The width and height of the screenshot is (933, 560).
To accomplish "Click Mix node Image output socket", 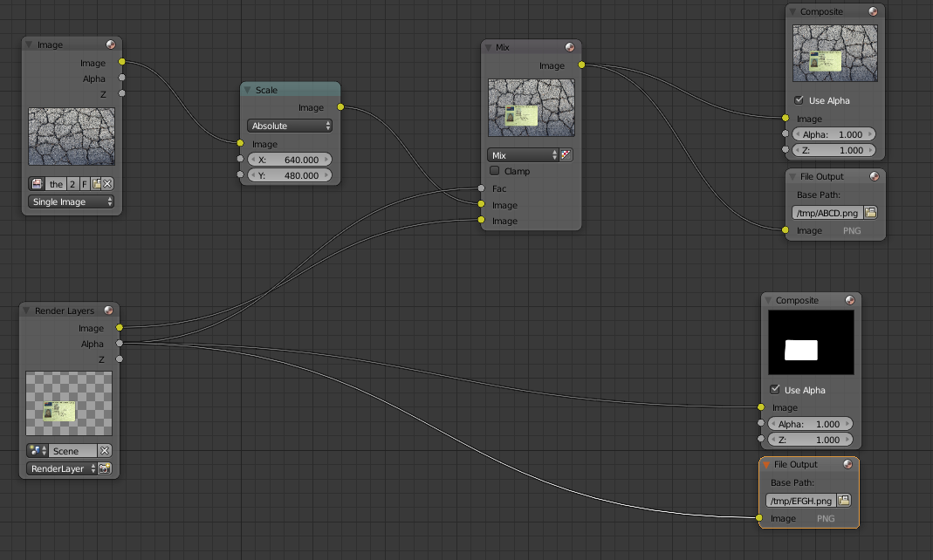I will [581, 65].
